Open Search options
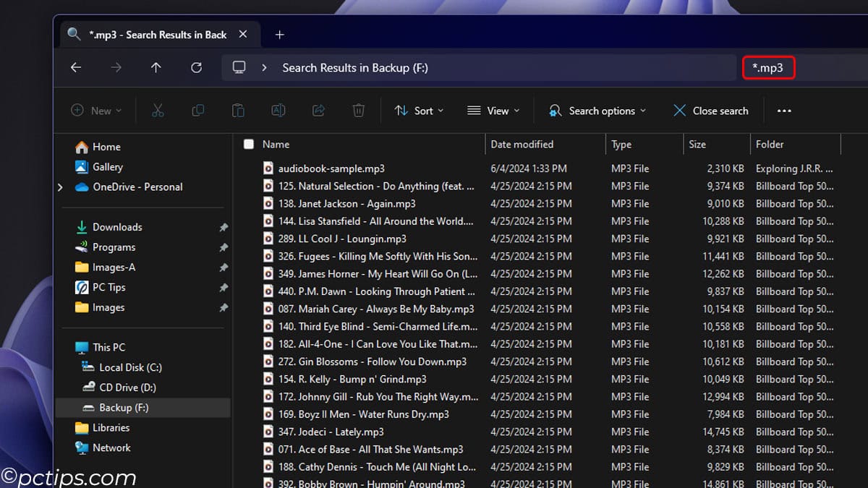 point(597,110)
